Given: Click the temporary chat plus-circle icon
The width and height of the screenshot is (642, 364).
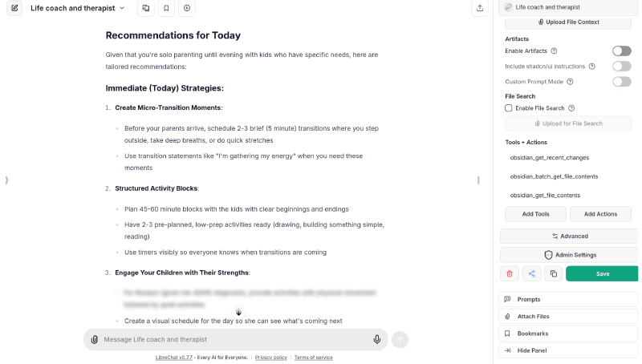Looking at the screenshot, I should [186, 8].
